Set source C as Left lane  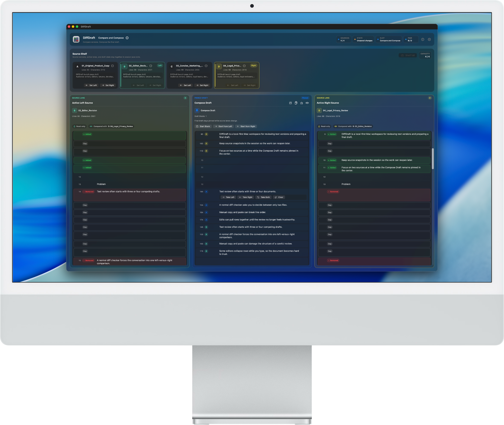186,85
